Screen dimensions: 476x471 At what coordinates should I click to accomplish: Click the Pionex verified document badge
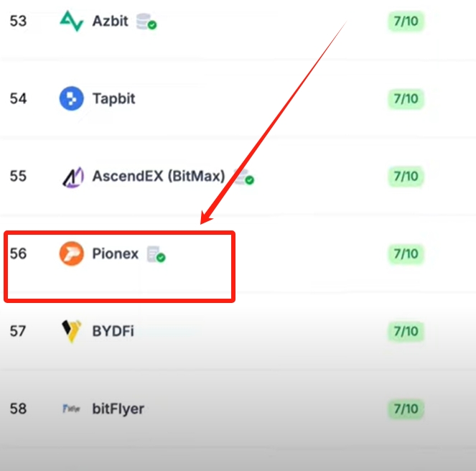(157, 254)
